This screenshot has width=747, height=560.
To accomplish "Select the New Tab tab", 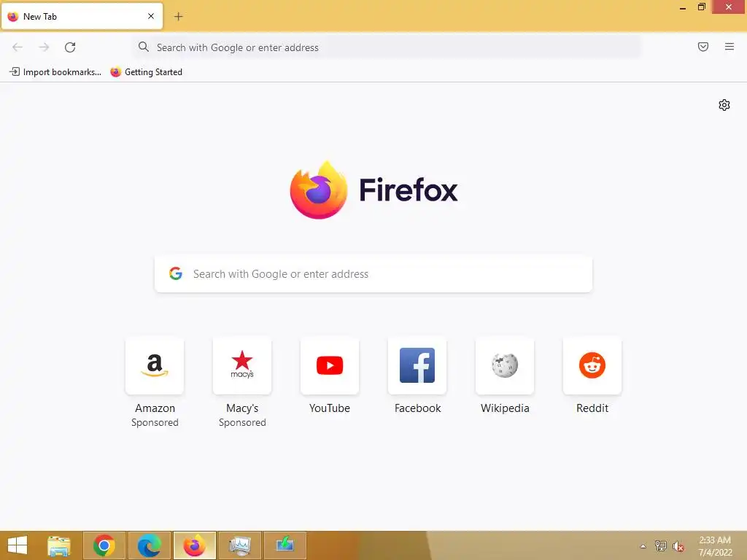I will point(82,16).
